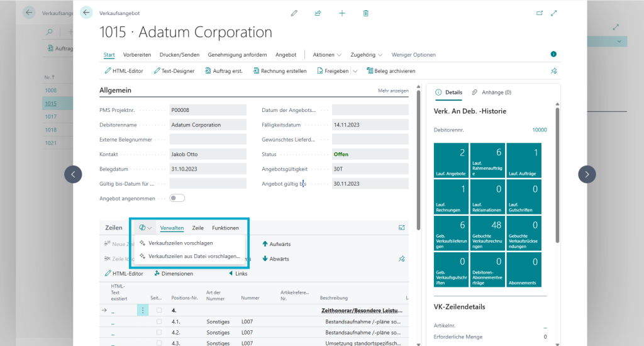
Task: Toggle Angebot angenommen switch
Action: click(x=177, y=198)
